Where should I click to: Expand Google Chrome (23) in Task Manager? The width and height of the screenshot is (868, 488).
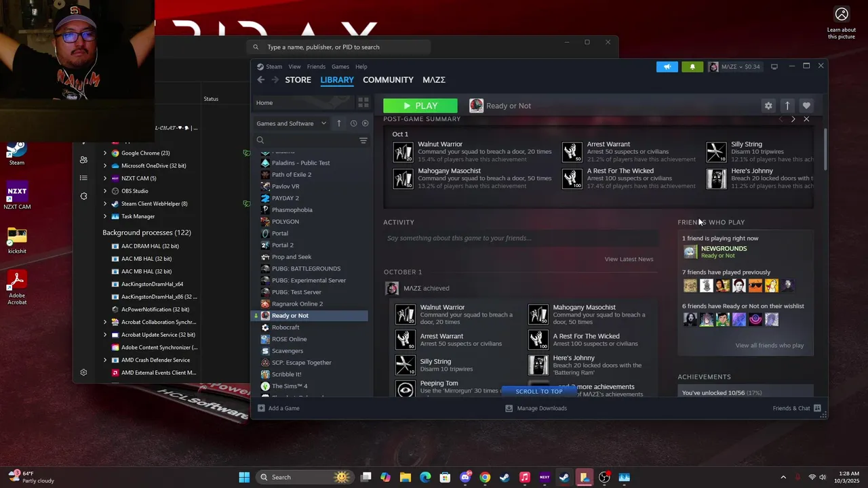(x=105, y=153)
